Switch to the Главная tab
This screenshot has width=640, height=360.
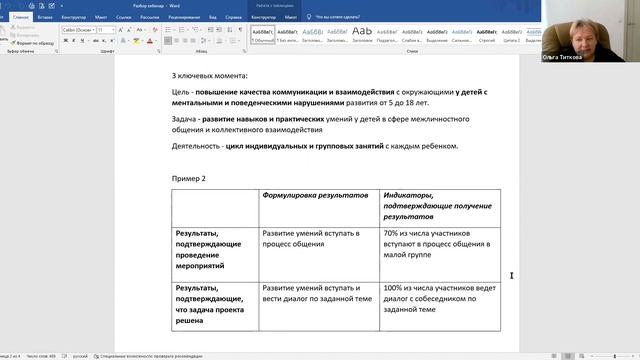21,17
